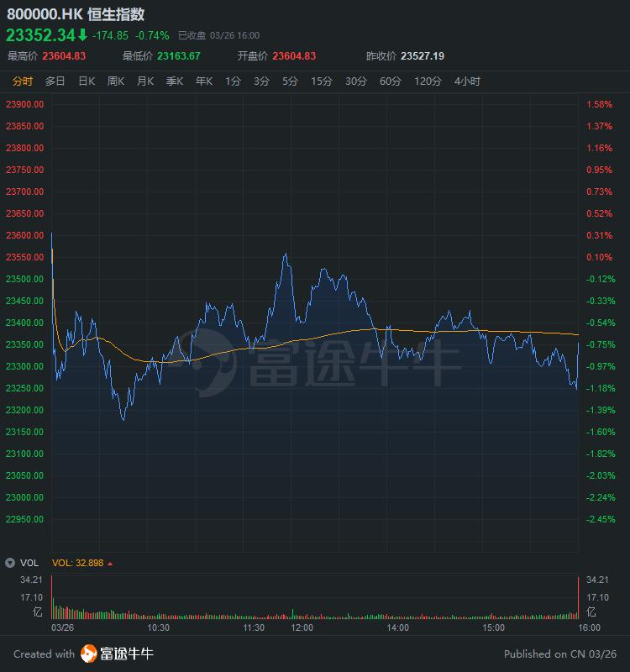This screenshot has width=630, height=672.
Task: Click the 22950.00 price axis label
Action: 25,519
